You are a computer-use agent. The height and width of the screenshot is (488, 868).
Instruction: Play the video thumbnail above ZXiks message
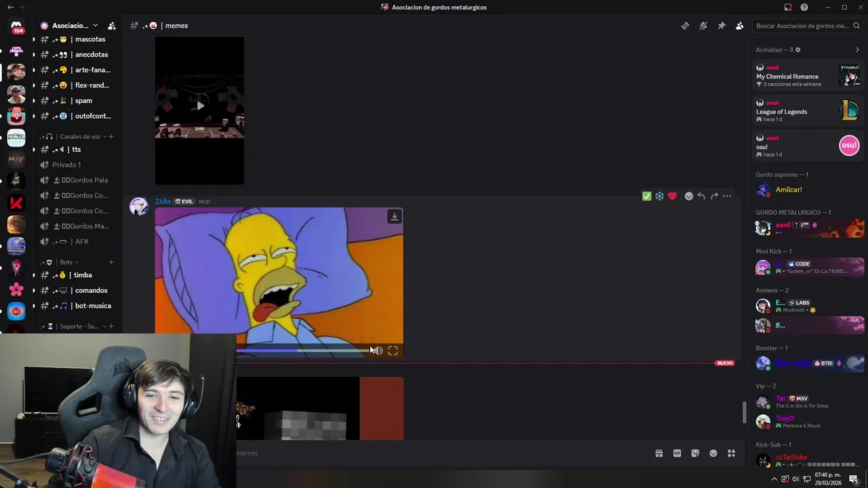tap(199, 106)
